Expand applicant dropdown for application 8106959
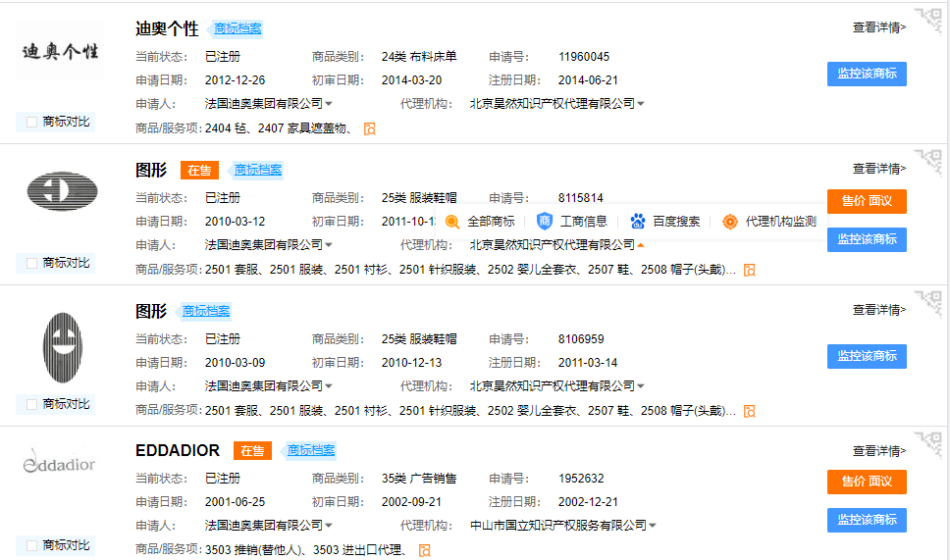The height and width of the screenshot is (560, 950). point(329,386)
